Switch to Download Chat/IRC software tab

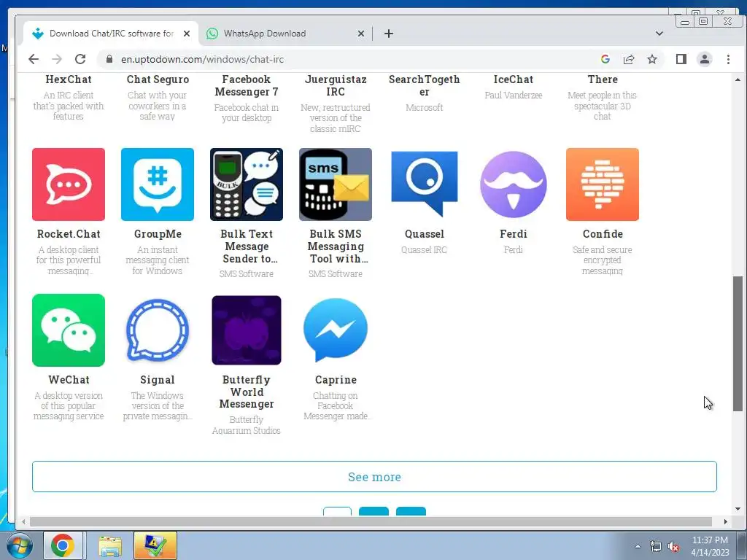pos(111,34)
